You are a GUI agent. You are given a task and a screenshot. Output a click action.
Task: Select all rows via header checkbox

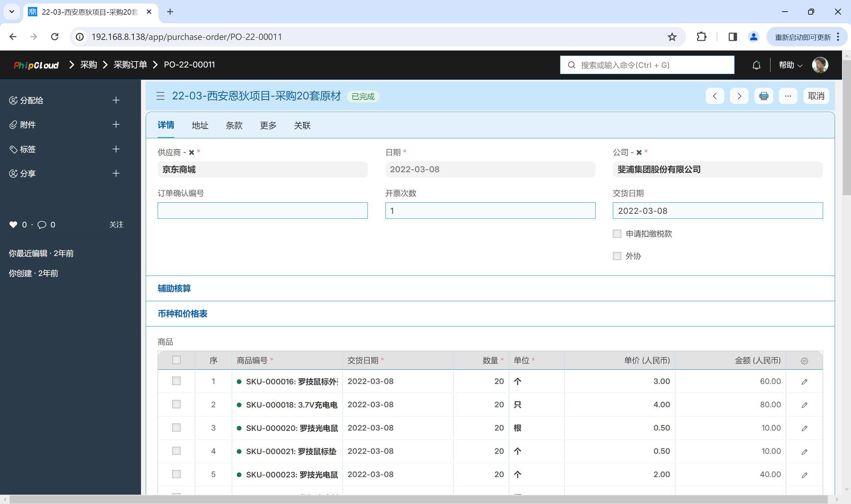176,360
